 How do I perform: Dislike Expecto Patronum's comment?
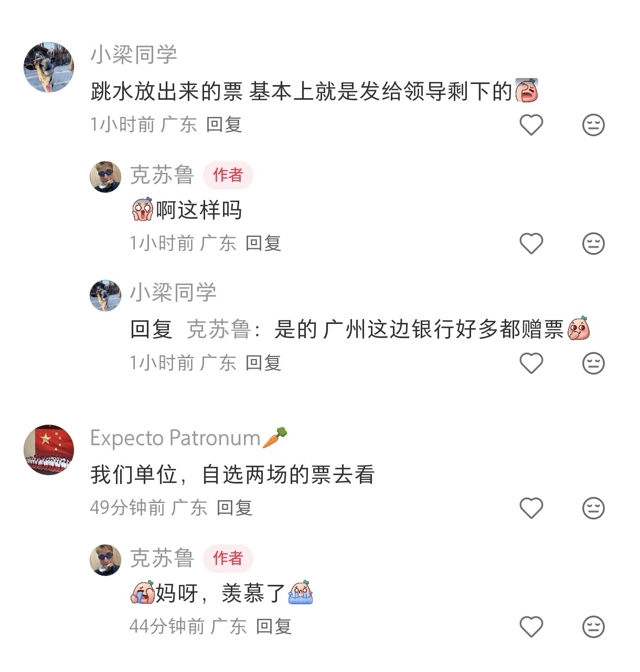click(593, 508)
